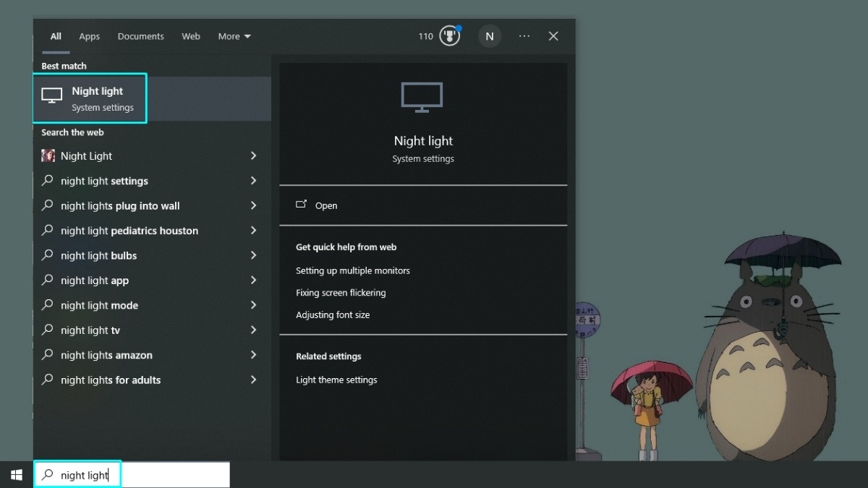Expand the arrow for 'night lights amazon'

(253, 355)
